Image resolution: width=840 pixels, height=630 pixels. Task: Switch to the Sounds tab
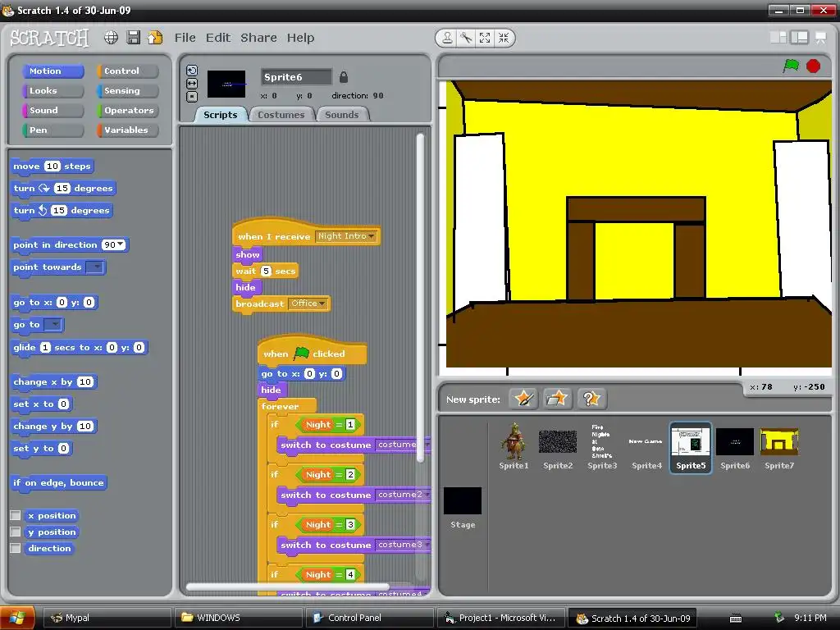point(341,115)
